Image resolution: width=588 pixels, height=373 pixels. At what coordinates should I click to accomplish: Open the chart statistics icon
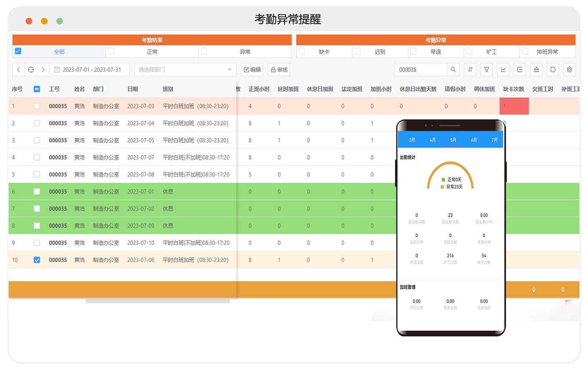503,70
